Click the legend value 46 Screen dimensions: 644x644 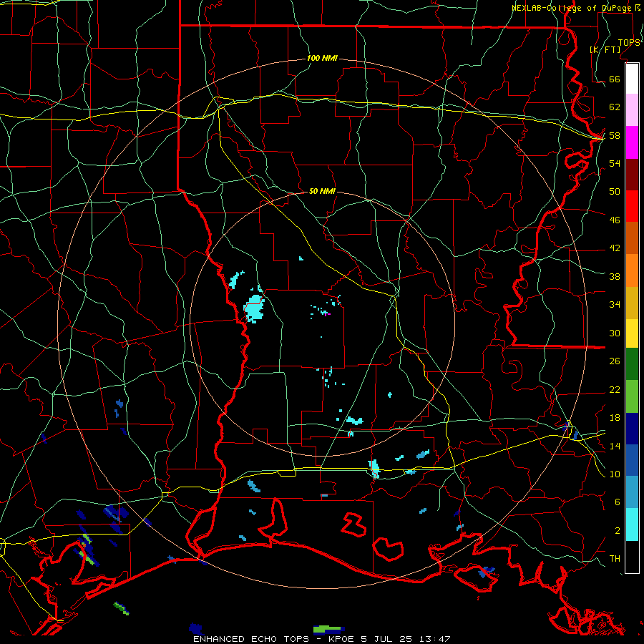615,220
